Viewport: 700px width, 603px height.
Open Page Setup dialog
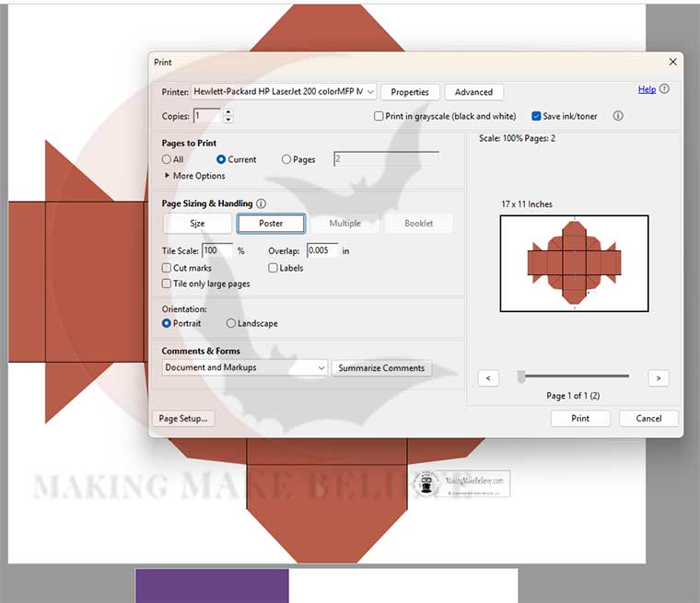(x=183, y=419)
